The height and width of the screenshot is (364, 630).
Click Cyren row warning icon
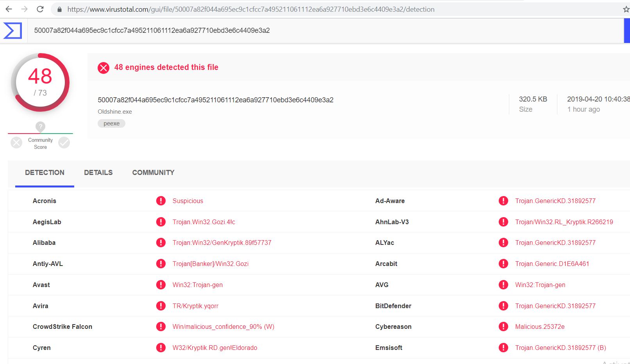click(x=161, y=348)
